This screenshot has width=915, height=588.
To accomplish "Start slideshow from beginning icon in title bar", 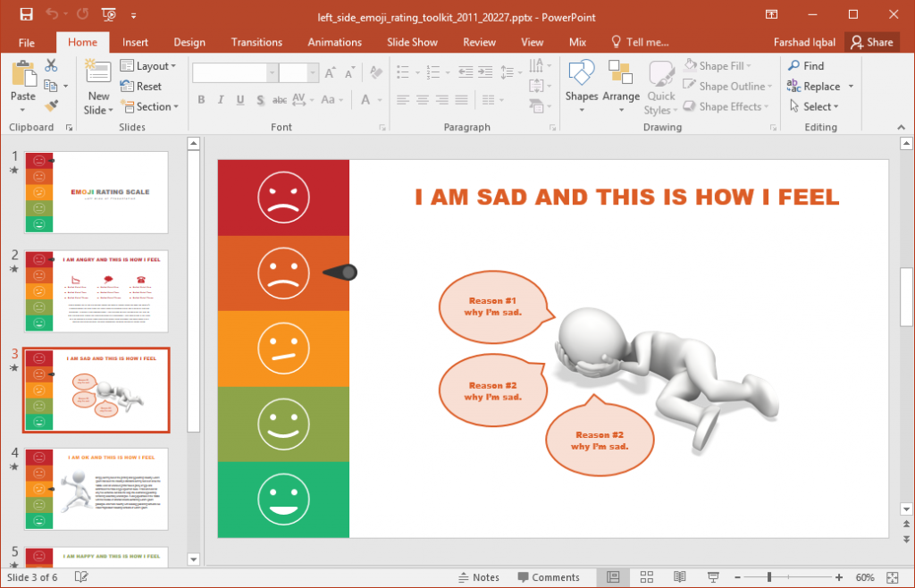I will coord(108,14).
